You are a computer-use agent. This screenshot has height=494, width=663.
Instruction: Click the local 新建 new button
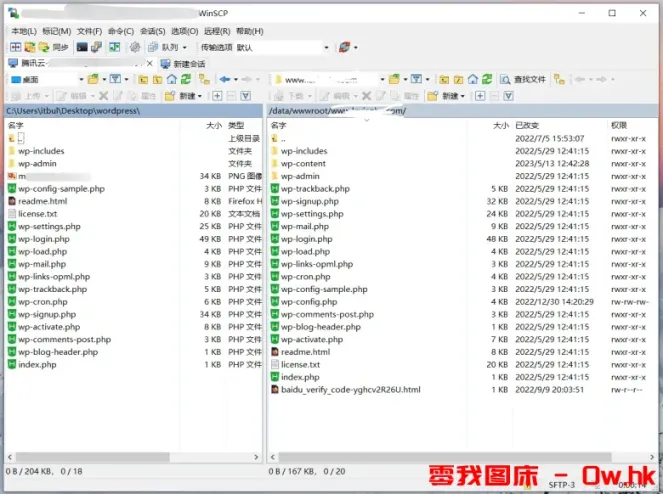[x=188, y=95]
